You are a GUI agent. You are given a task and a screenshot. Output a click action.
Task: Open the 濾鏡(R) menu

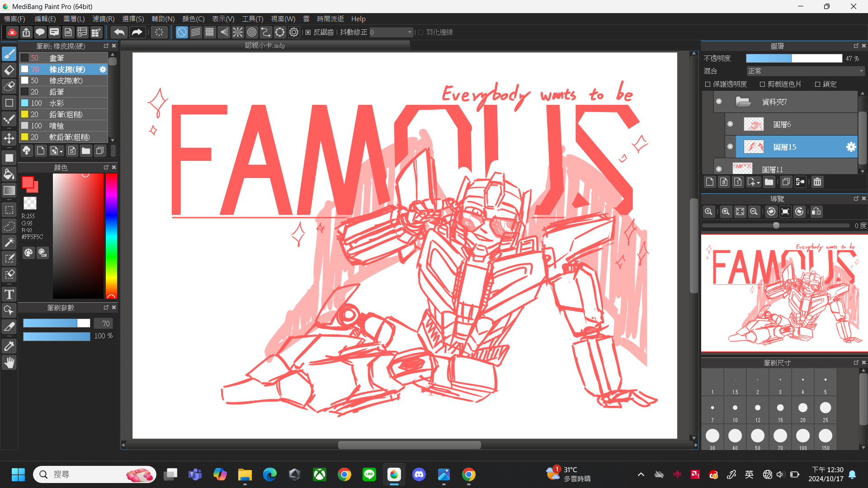pos(104,19)
